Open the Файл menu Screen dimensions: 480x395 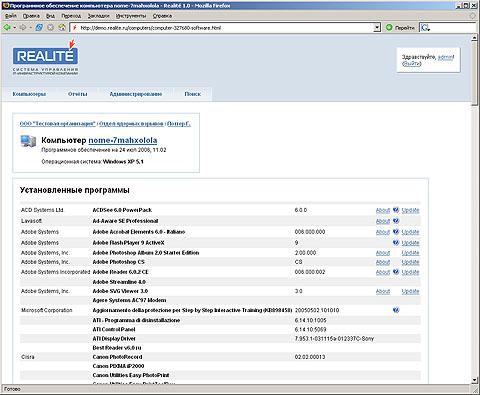coord(11,16)
